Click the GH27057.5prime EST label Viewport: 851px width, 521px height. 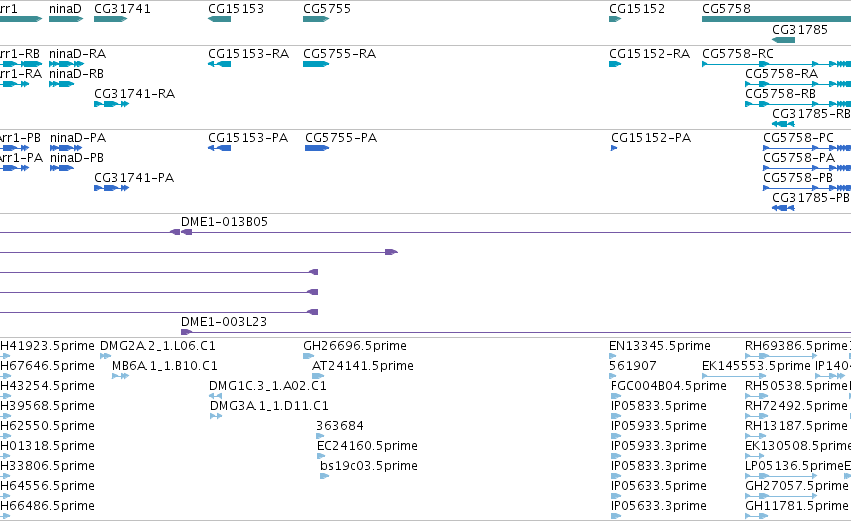coord(797,486)
